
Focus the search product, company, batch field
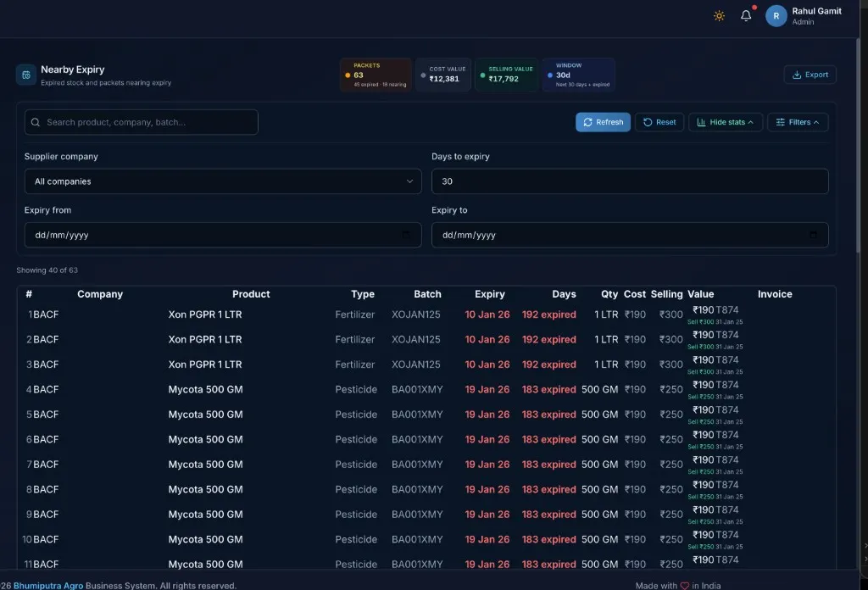(142, 122)
